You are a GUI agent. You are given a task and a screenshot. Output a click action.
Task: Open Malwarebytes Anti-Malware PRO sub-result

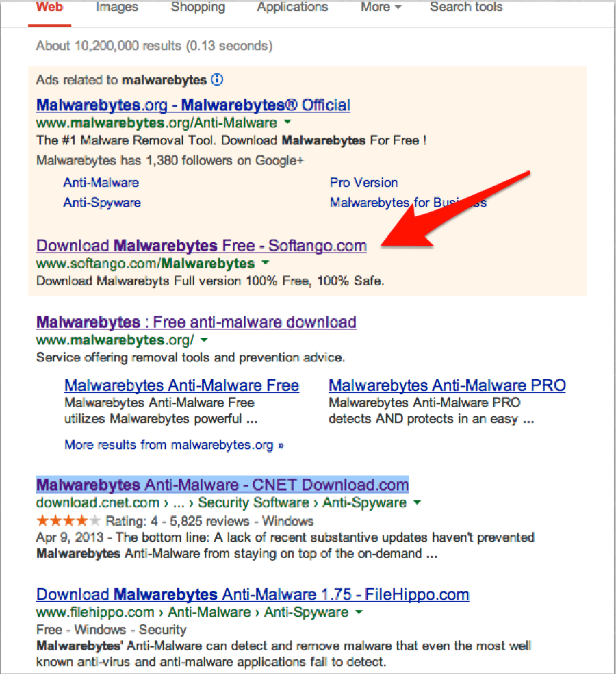pos(447,385)
